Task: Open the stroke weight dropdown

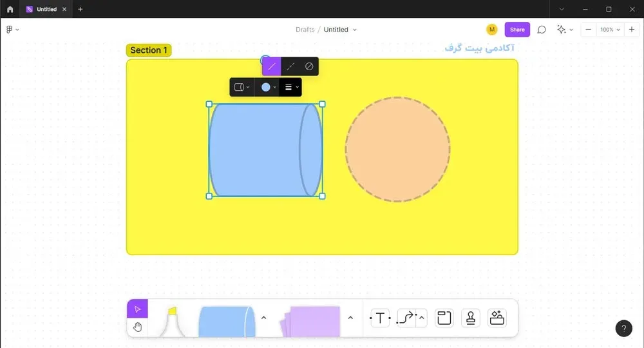Action: click(x=291, y=87)
